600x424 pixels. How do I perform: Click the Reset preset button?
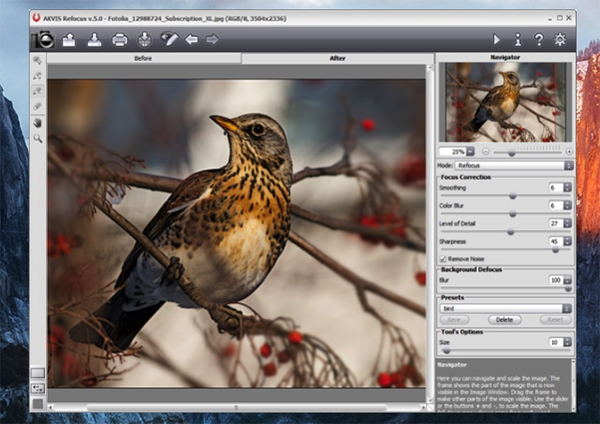point(555,320)
